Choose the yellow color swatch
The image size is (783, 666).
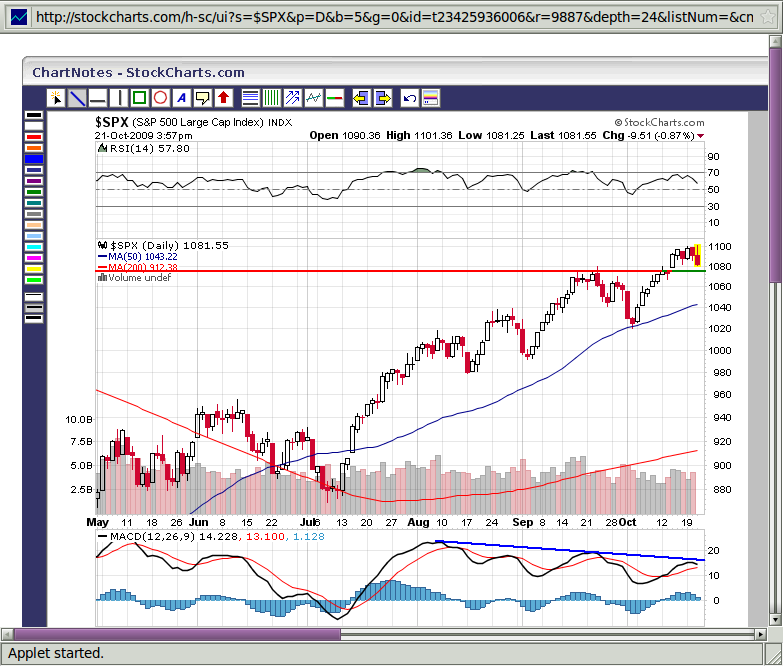click(34, 269)
